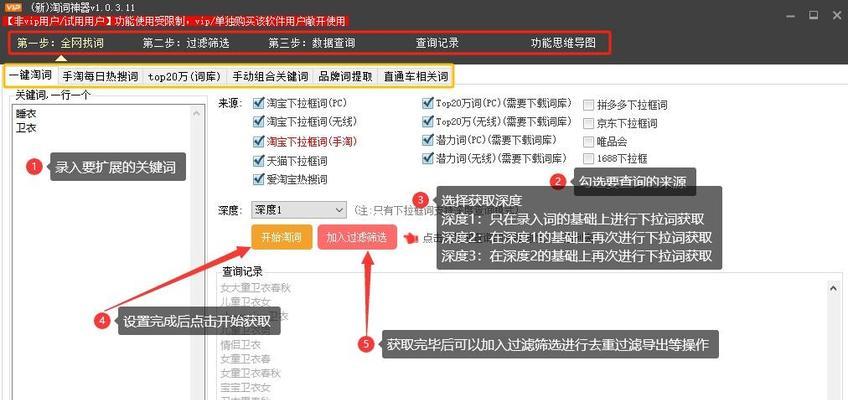Image resolution: width=848 pixels, height=400 pixels.
Task: Open the 第一步：全网找词 step
Action: point(60,43)
